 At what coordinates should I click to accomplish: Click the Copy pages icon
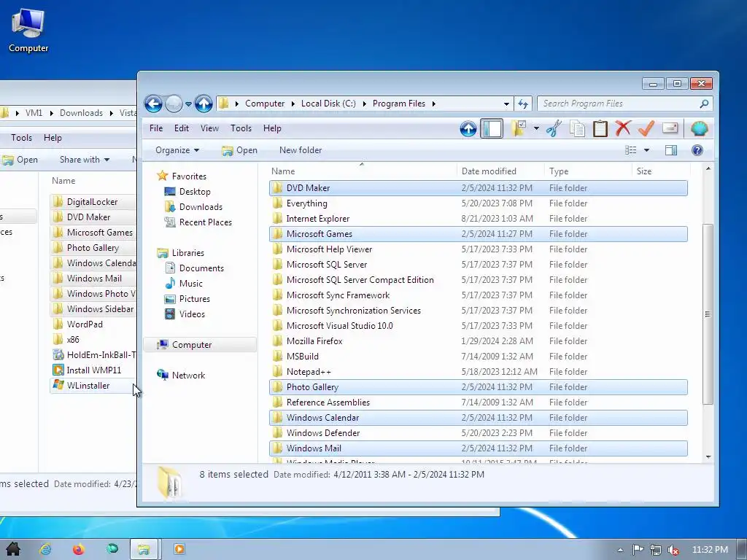(577, 128)
